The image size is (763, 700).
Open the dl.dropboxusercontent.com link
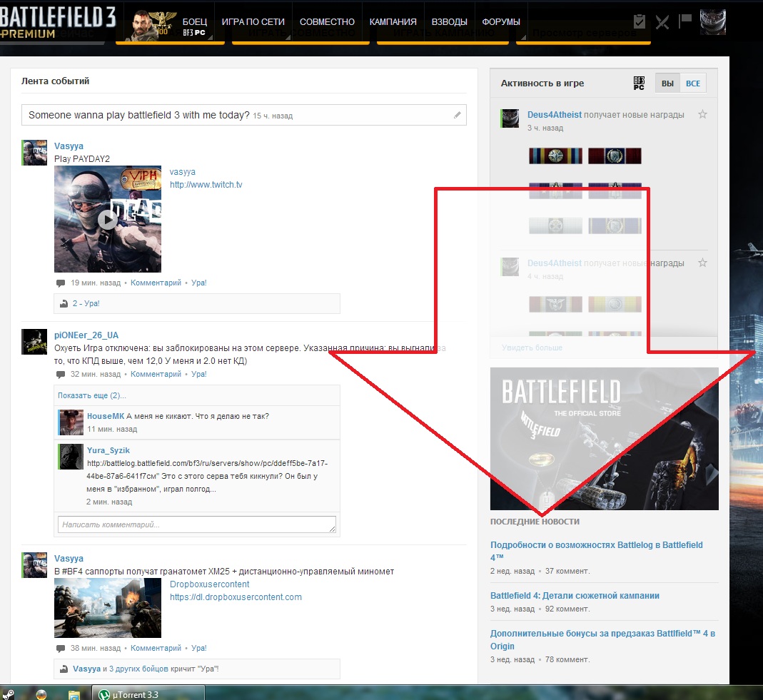236,597
